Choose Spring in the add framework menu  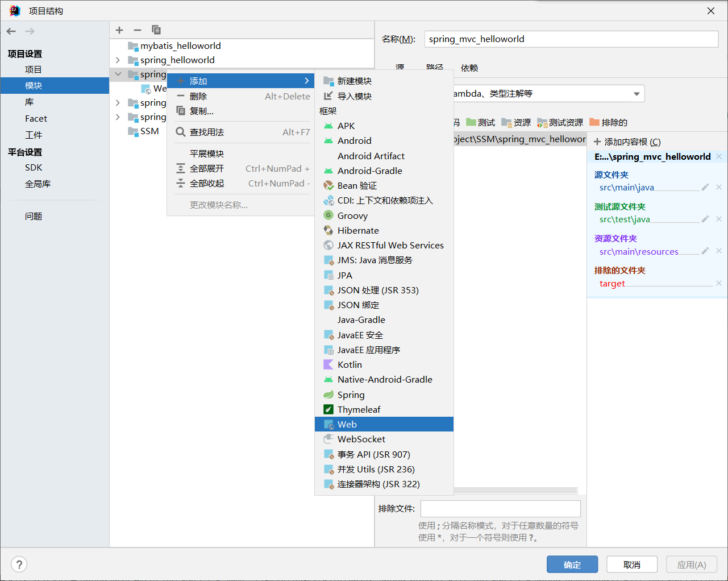pos(351,395)
